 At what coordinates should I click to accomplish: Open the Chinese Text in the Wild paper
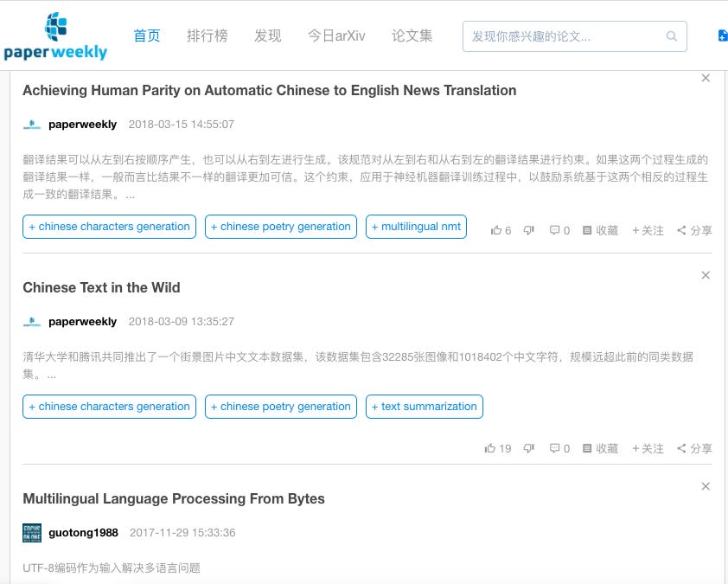[101, 287]
